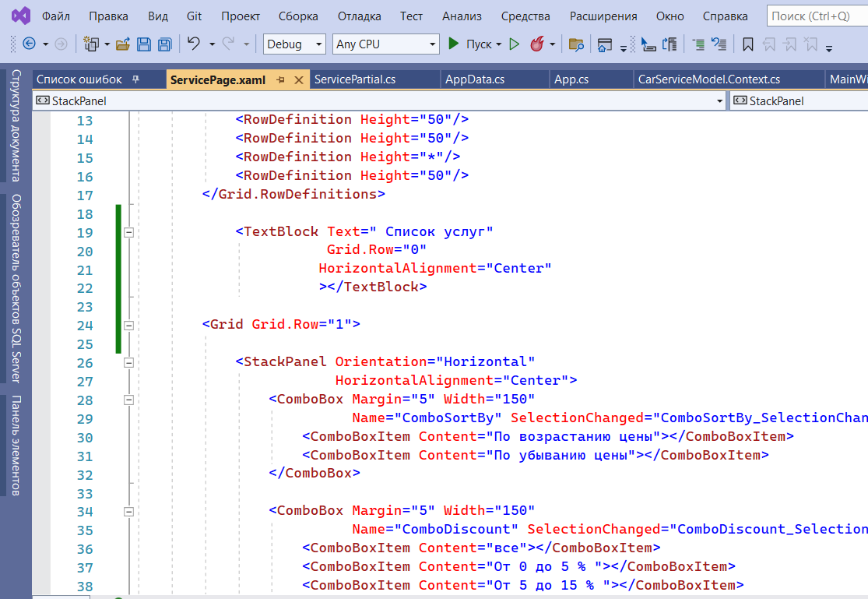
Task: Open the Панель элементов side panel
Action: coord(16,446)
